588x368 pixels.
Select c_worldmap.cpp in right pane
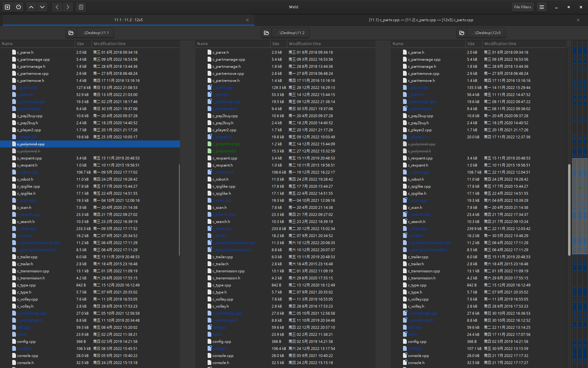(x=479, y=313)
